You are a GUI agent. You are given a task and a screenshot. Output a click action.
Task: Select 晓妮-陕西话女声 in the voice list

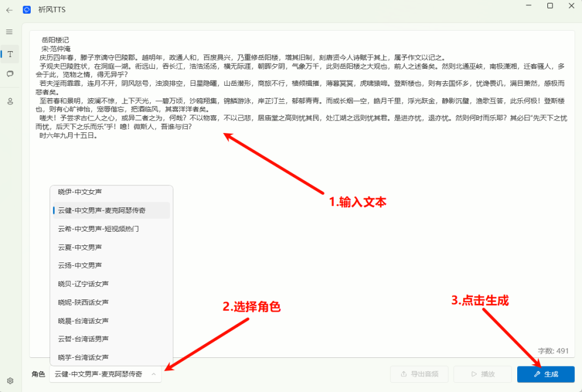point(85,302)
